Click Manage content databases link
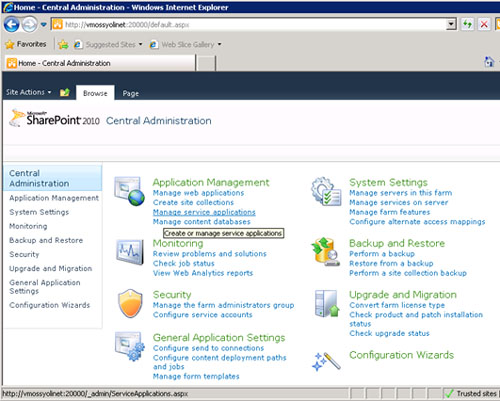The image size is (500, 401). point(202,222)
